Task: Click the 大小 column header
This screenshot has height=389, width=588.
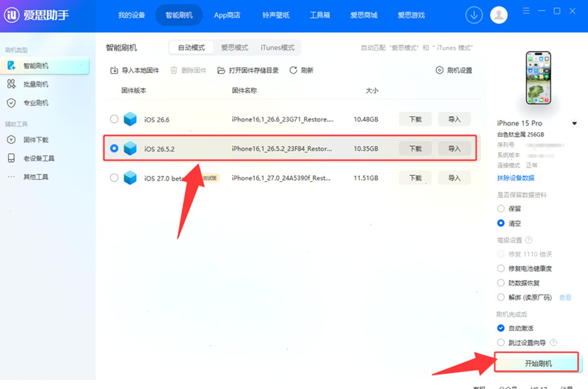Action: click(x=372, y=91)
